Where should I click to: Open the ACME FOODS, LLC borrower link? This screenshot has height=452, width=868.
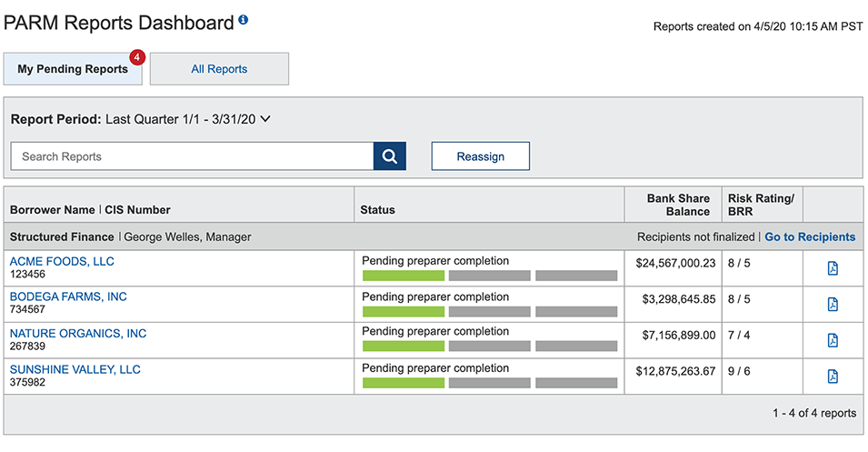62,262
